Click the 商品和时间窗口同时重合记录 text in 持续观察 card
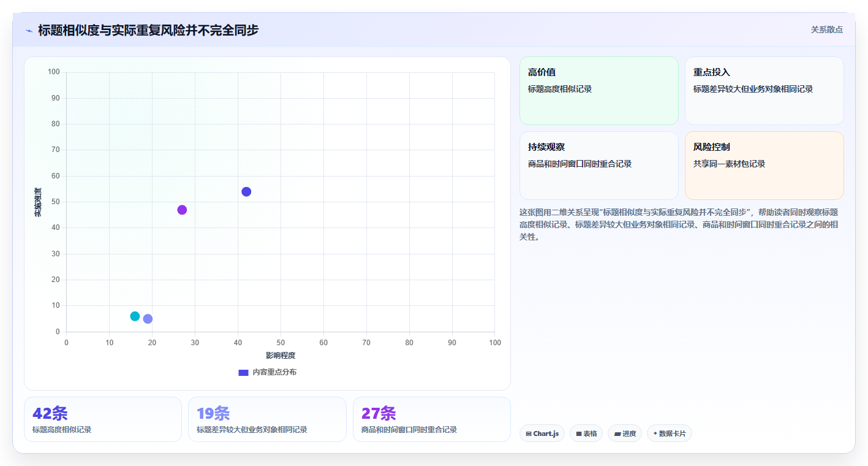The height and width of the screenshot is (466, 868). 579,164
